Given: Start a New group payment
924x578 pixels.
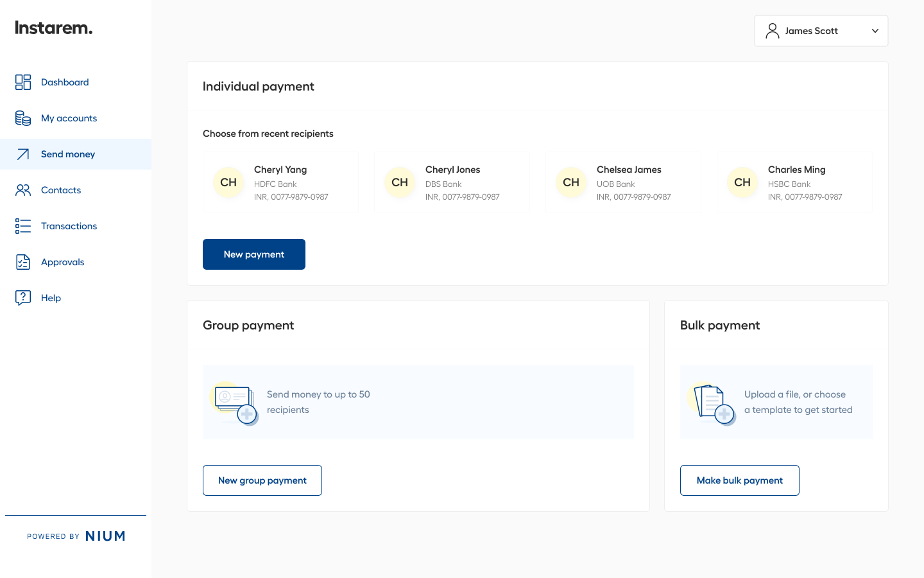Looking at the screenshot, I should click(262, 480).
